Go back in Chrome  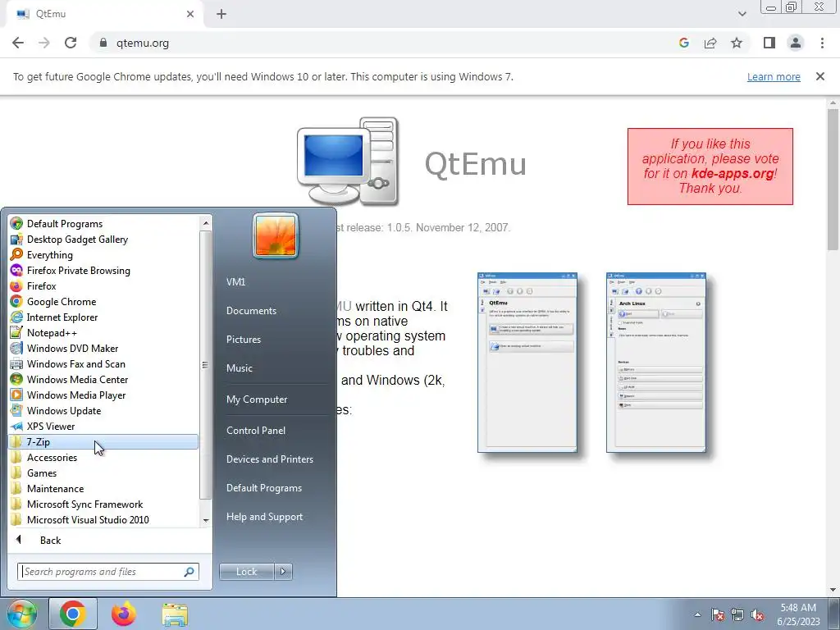[18, 43]
